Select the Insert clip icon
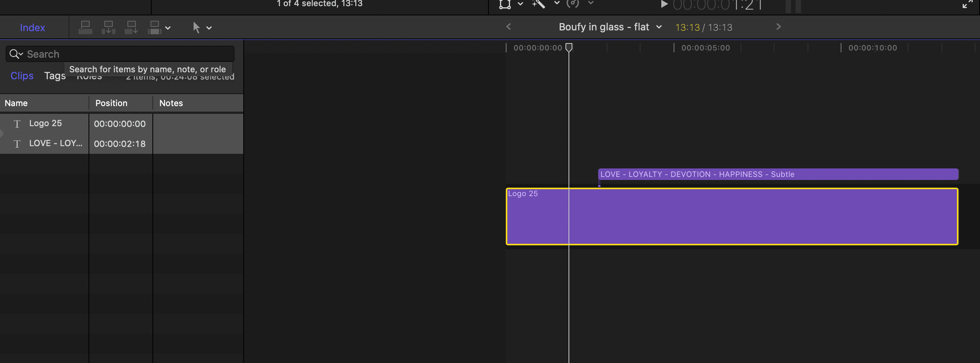The width and height of the screenshot is (980, 363). coord(109,27)
